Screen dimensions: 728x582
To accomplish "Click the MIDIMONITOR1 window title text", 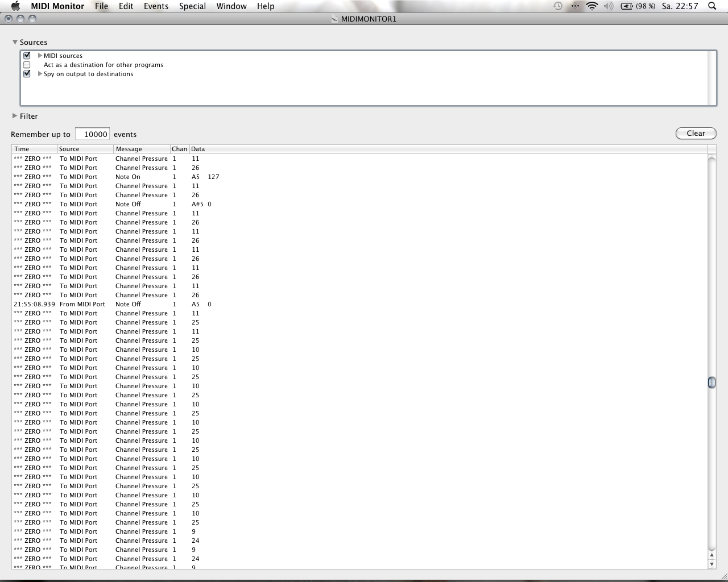I will (369, 19).
